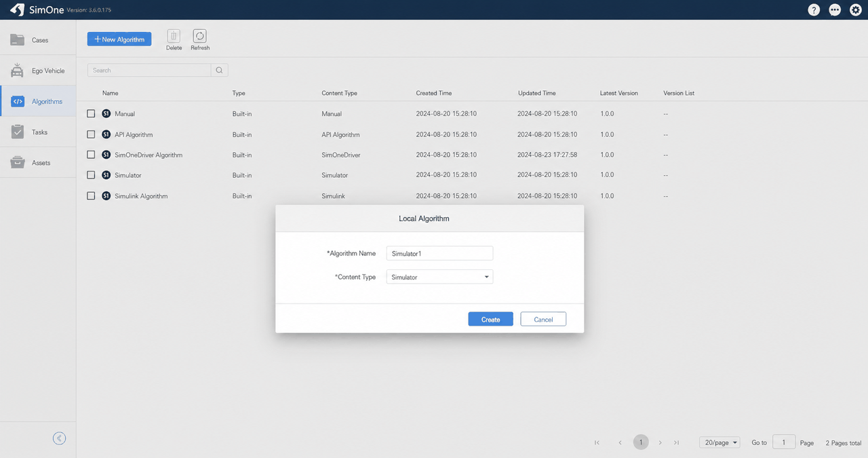Viewport: 868px width, 458px height.
Task: Click the Content Type column header
Action: click(339, 93)
